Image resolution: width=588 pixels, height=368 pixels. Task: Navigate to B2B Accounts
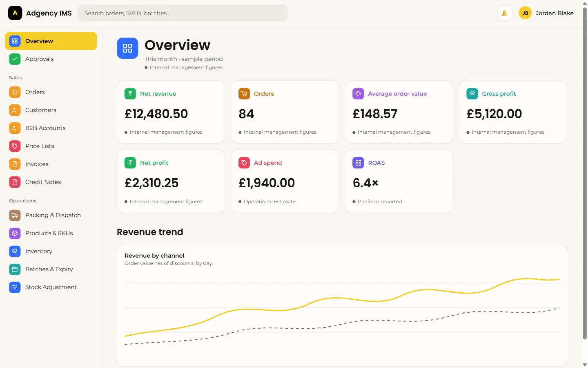click(51, 128)
